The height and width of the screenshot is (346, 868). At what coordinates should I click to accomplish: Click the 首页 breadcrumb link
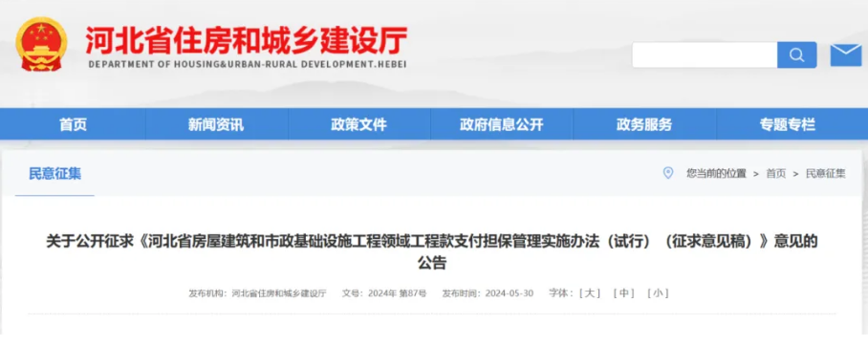click(x=775, y=174)
